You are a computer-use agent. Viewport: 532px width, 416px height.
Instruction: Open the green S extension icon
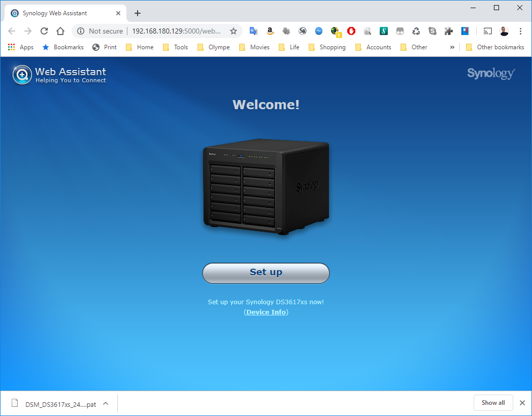click(x=384, y=31)
